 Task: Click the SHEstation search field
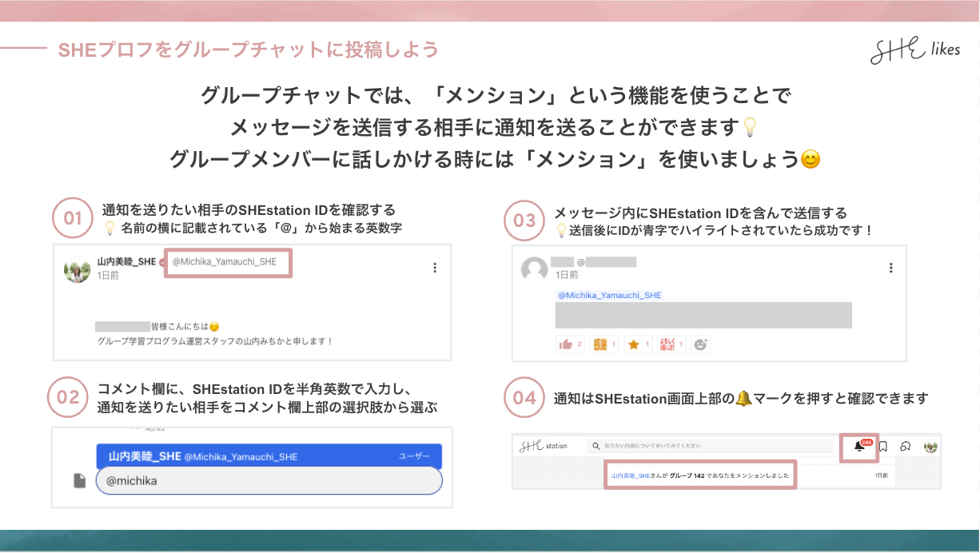(710, 446)
